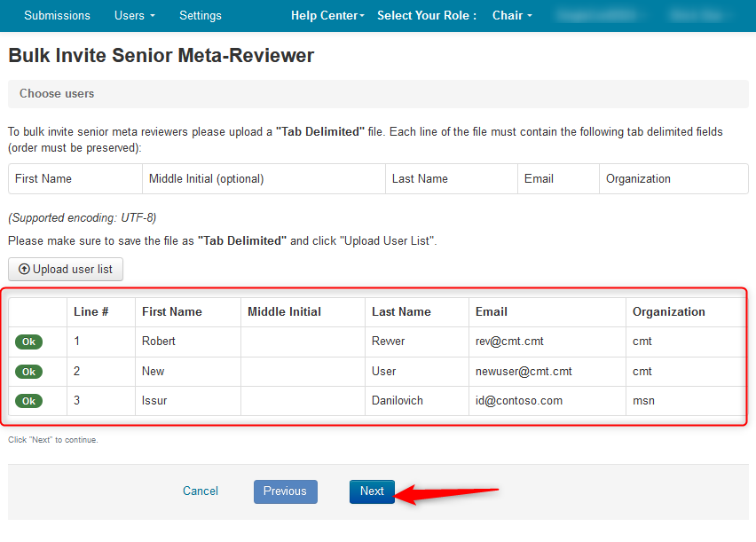
Task: Expand the Users dropdown menu
Action: coord(135,15)
